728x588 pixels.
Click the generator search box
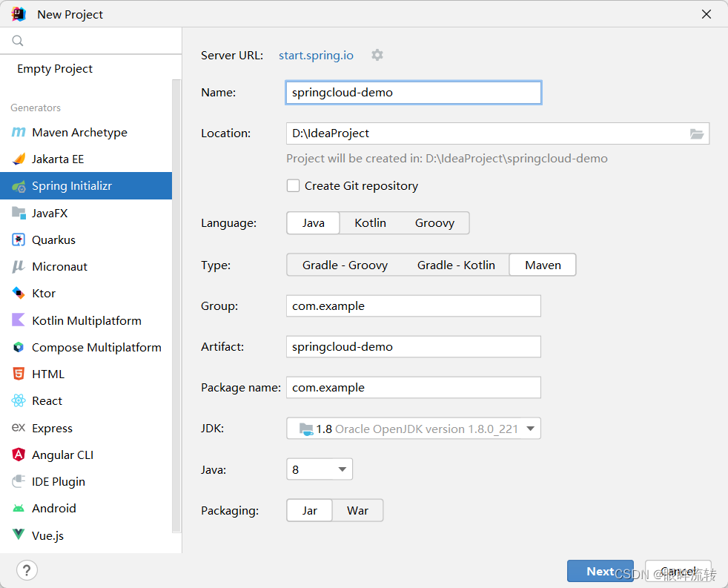click(90, 41)
